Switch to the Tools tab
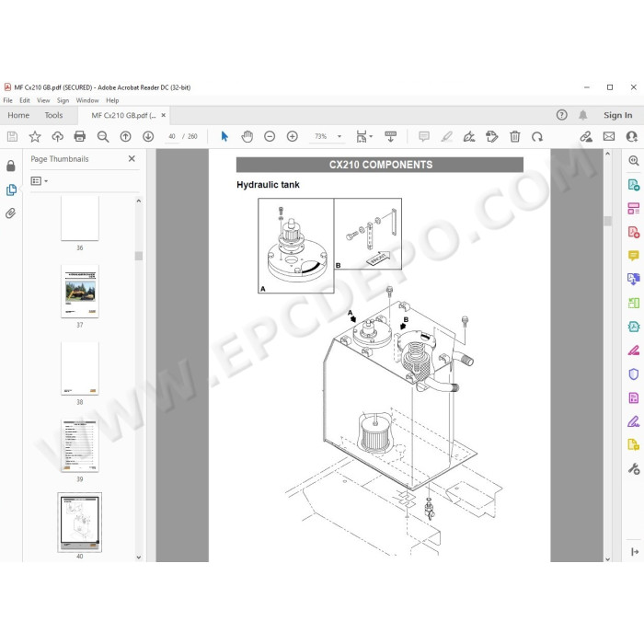The image size is (644, 644). pyautogui.click(x=53, y=115)
